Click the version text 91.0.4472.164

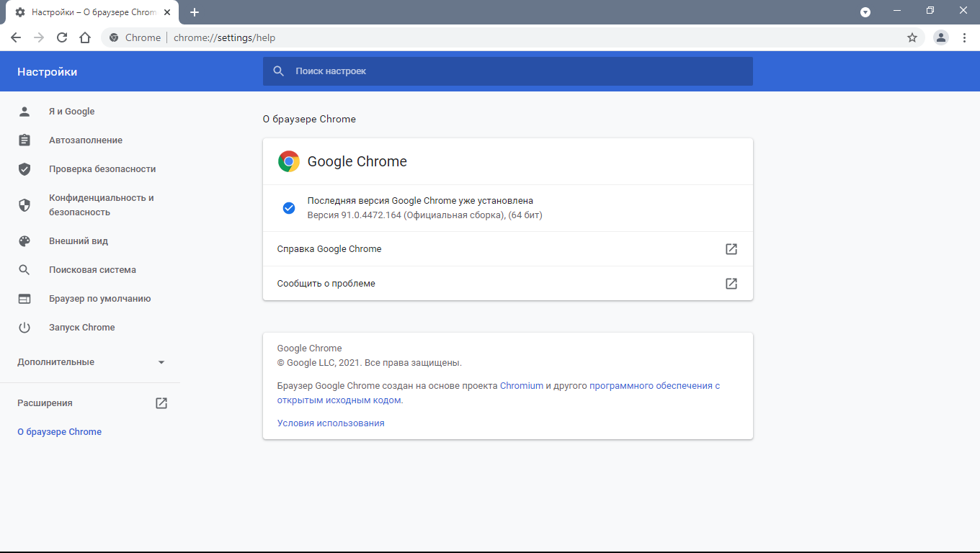371,215
